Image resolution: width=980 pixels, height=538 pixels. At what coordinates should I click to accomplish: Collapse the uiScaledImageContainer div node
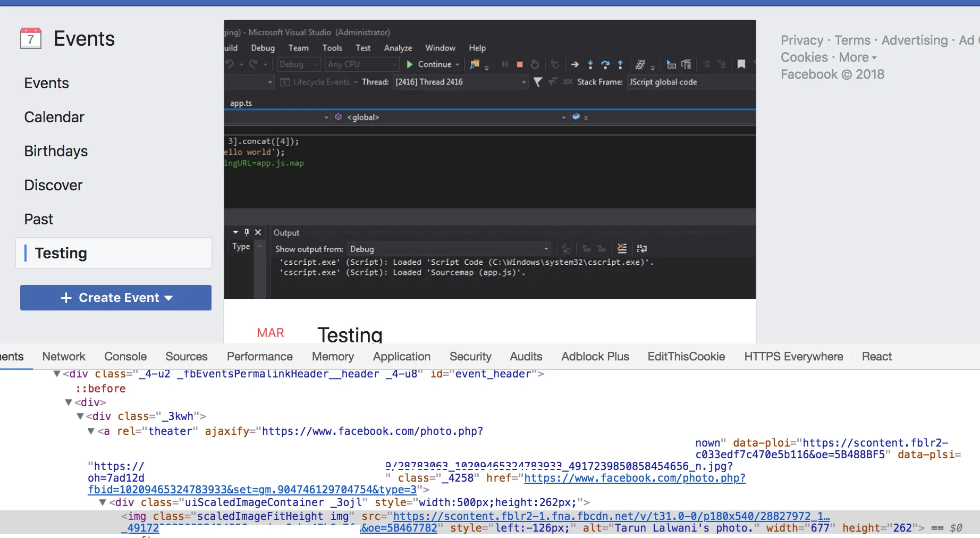(103, 502)
